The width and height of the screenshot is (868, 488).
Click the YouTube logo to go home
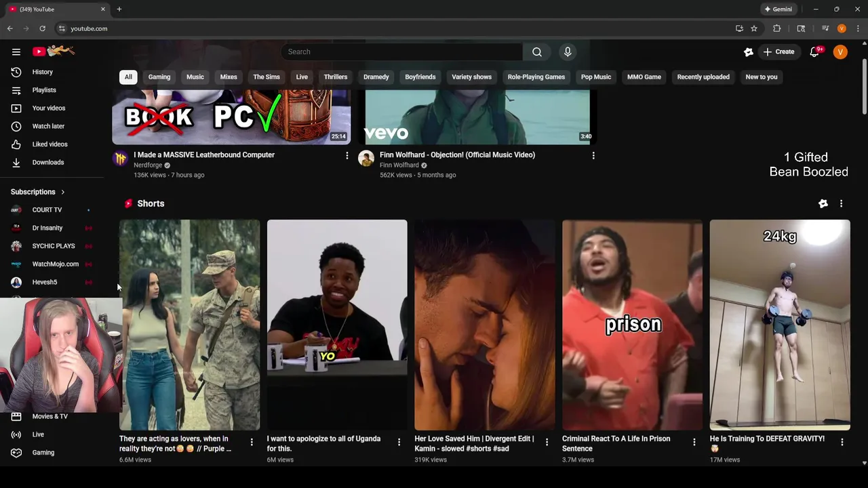[54, 52]
